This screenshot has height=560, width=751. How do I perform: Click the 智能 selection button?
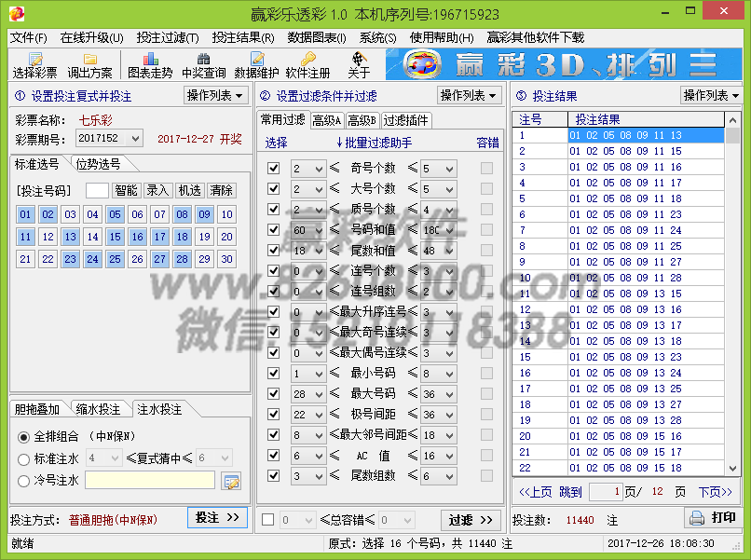127,191
